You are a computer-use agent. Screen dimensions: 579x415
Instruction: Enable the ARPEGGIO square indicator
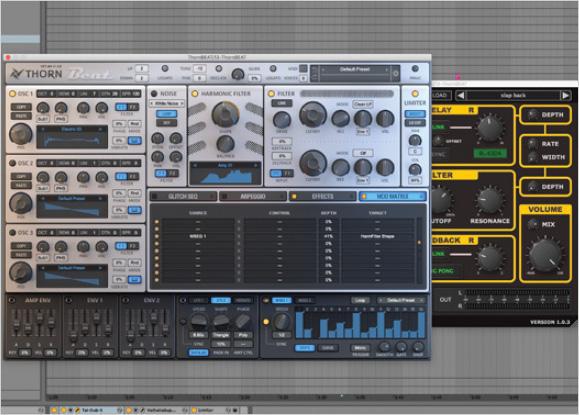[x=225, y=196]
